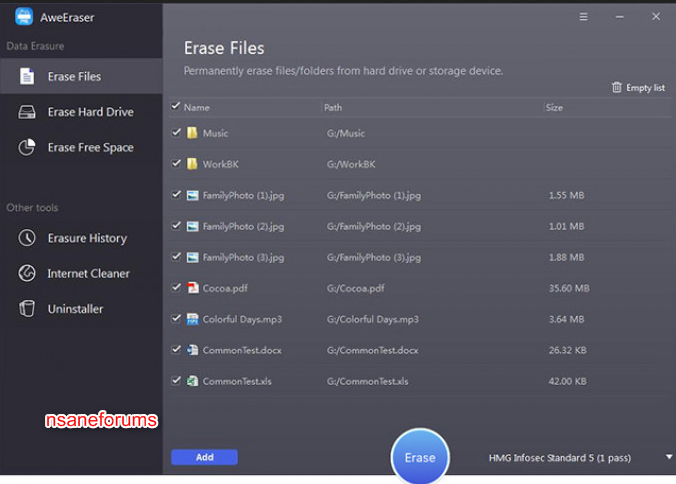Click size value 1.01 MB

pos(566,226)
